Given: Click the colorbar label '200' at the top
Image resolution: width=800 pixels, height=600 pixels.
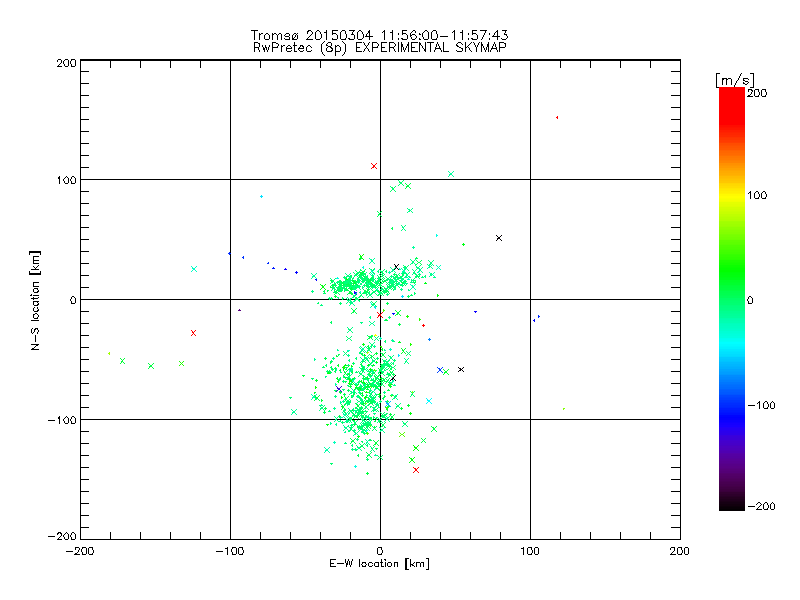Looking at the screenshot, I should click(757, 93).
